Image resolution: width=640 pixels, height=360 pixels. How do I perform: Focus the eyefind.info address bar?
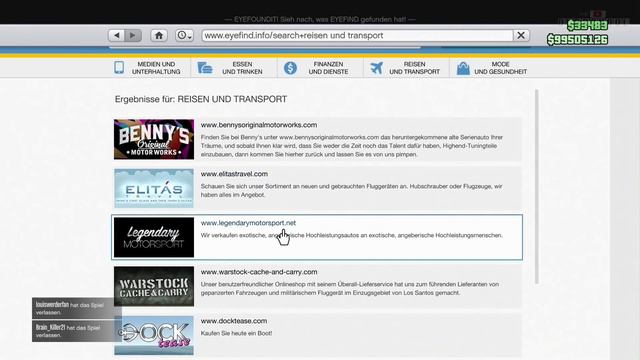click(x=357, y=36)
